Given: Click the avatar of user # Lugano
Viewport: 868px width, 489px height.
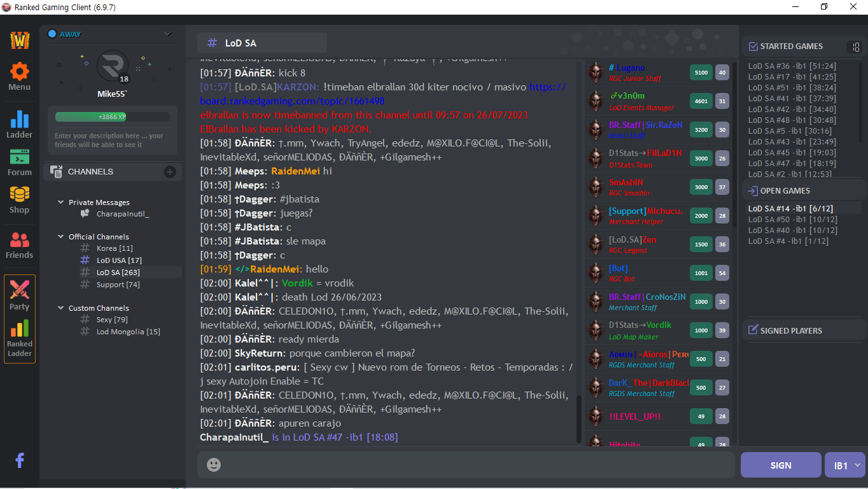Looking at the screenshot, I should pyautogui.click(x=596, y=73).
